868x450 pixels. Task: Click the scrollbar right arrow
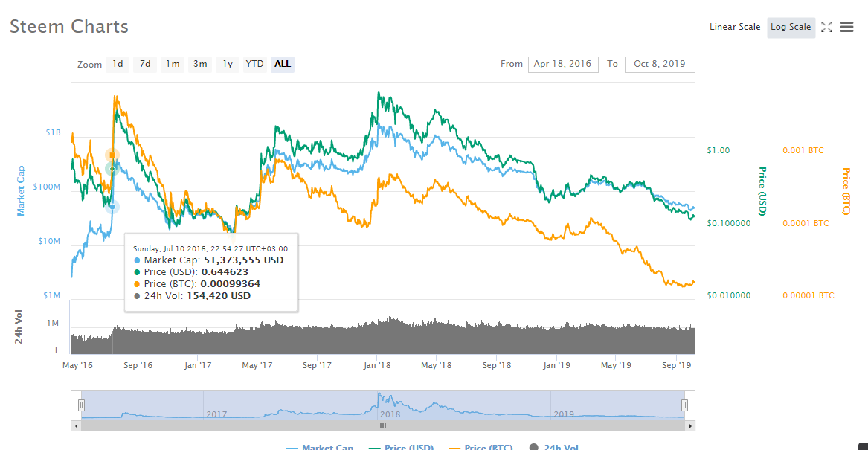[x=690, y=425]
